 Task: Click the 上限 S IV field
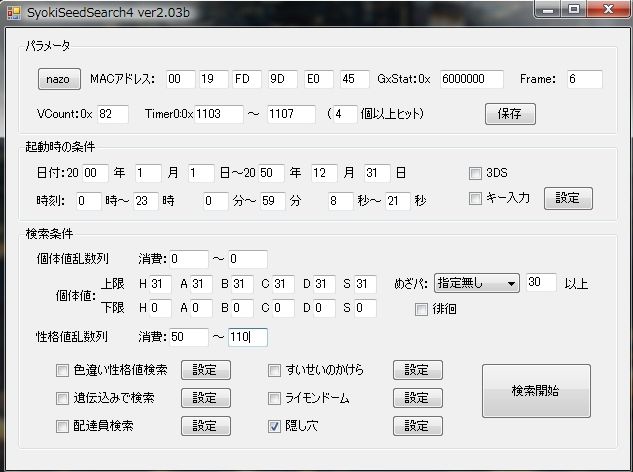click(x=365, y=284)
